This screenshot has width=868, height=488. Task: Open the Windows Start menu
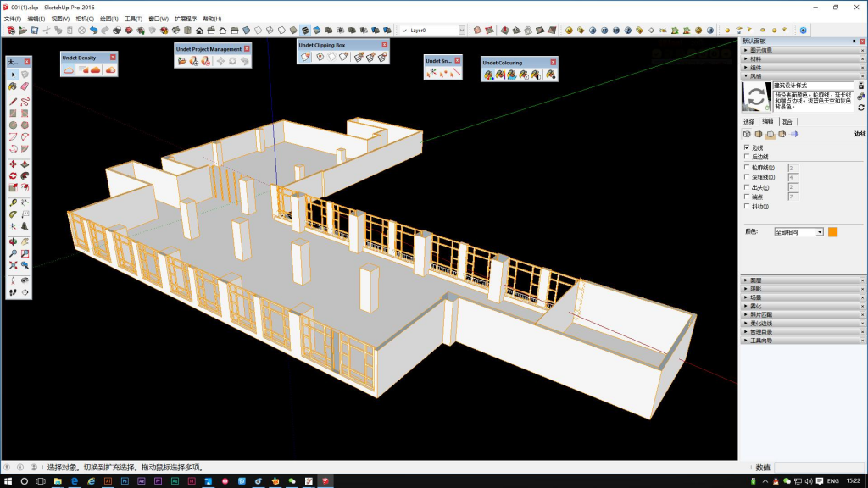(x=8, y=481)
